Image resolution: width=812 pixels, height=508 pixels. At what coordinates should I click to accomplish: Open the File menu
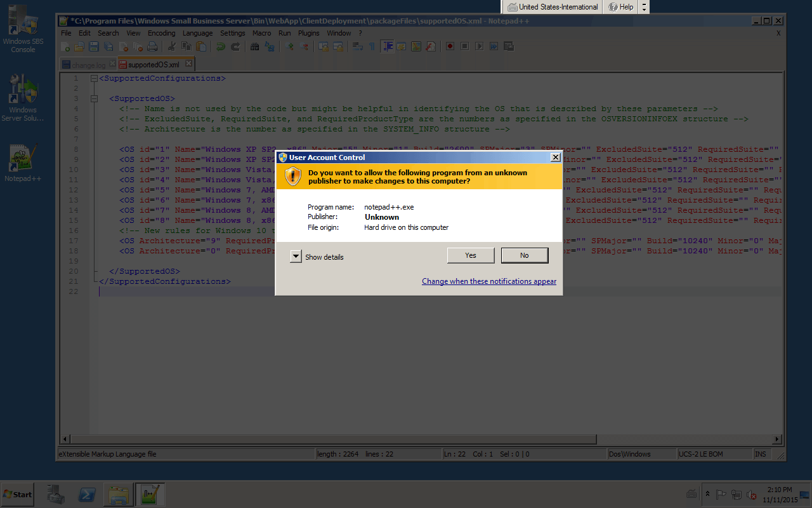click(66, 33)
